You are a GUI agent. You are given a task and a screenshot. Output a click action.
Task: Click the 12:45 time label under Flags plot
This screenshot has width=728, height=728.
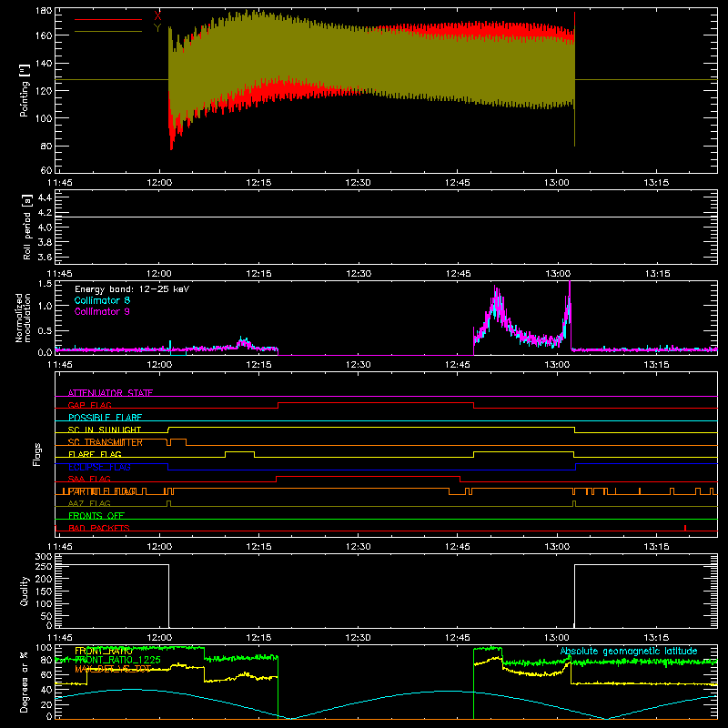point(458,547)
